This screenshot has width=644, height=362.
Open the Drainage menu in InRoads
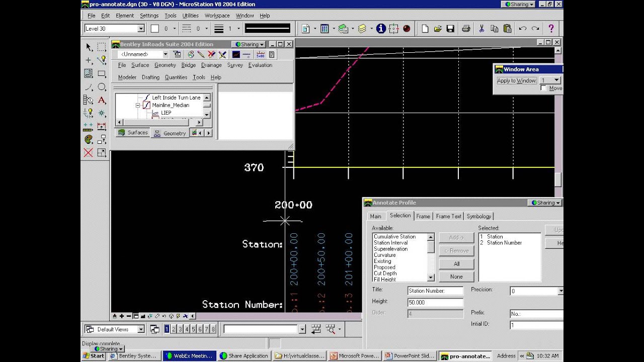tap(211, 65)
